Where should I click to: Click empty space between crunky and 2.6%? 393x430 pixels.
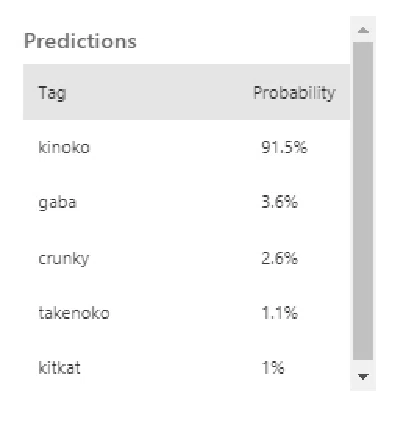(175, 258)
